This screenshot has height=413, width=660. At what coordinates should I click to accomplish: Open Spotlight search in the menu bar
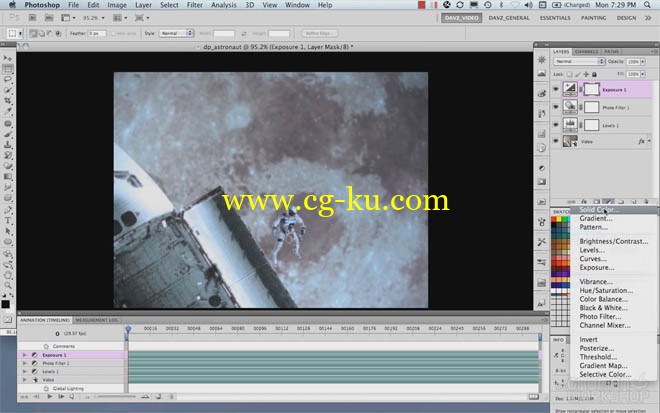(x=647, y=5)
